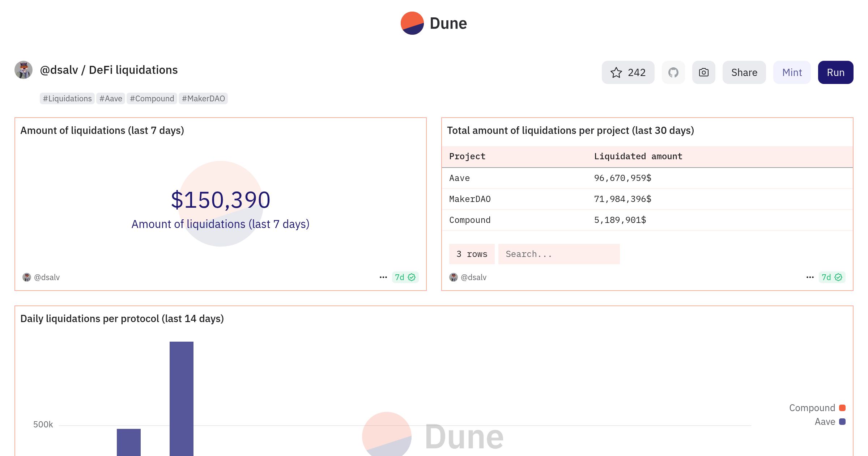Sort by Project column header

click(x=467, y=156)
